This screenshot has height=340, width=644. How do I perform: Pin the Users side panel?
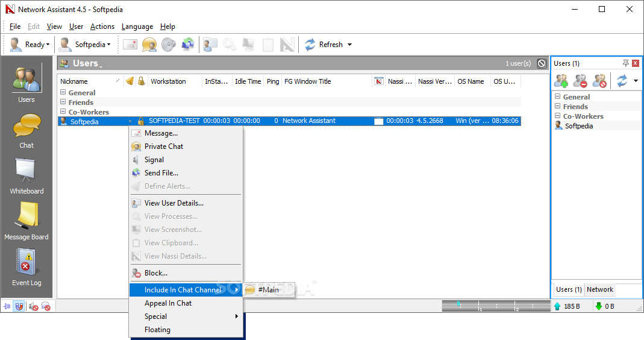(625, 63)
